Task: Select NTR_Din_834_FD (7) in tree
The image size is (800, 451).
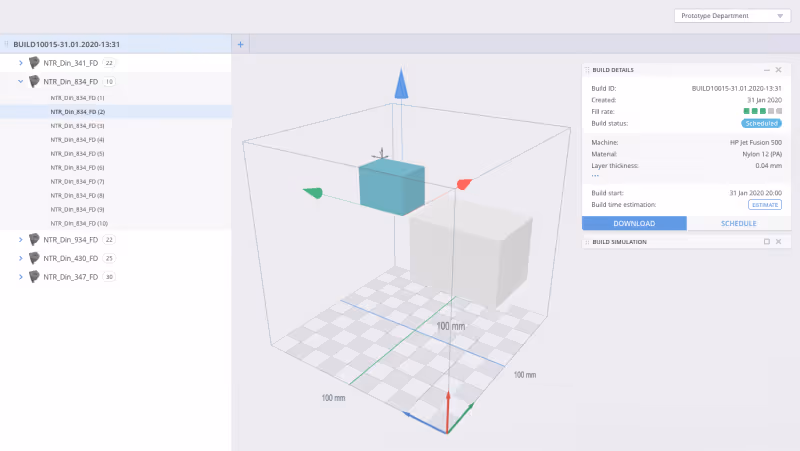Action: (78, 182)
